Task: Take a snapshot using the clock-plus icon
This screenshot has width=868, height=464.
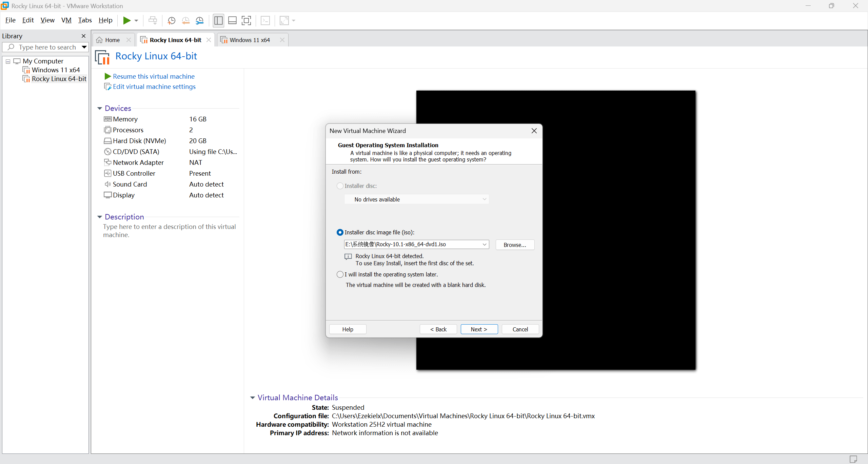Action: point(172,21)
